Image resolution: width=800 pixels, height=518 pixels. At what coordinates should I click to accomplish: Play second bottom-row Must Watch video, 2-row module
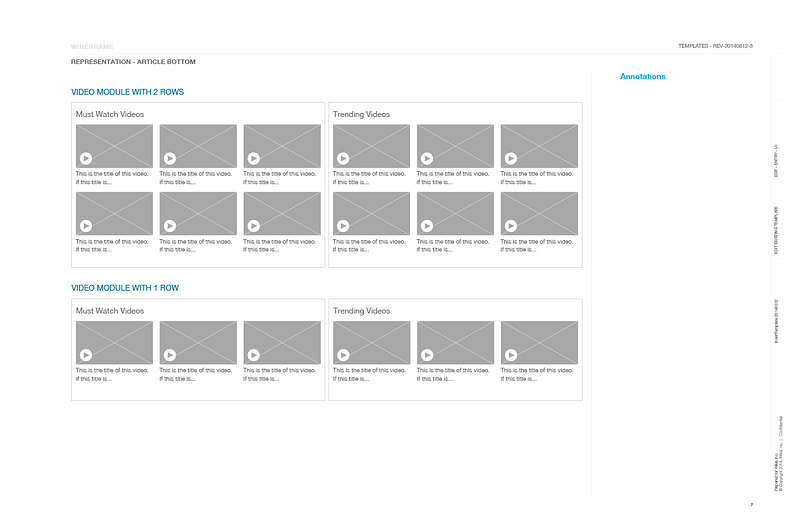coord(170,226)
